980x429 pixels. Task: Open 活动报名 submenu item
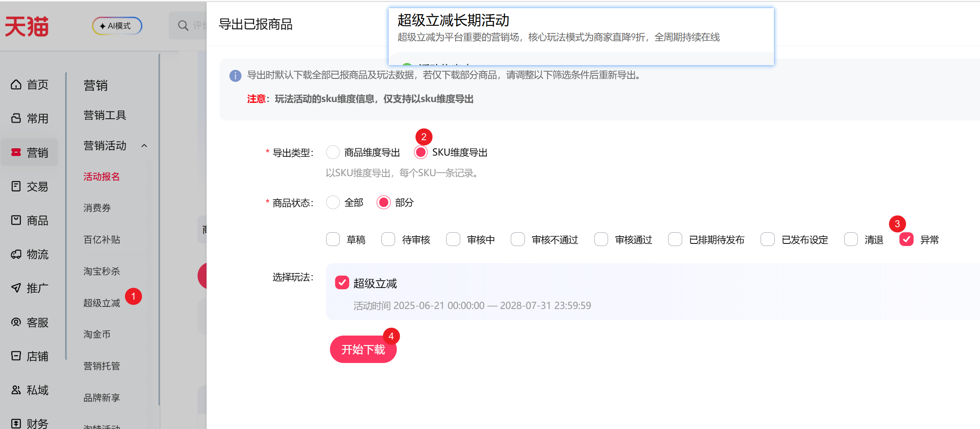point(102,177)
